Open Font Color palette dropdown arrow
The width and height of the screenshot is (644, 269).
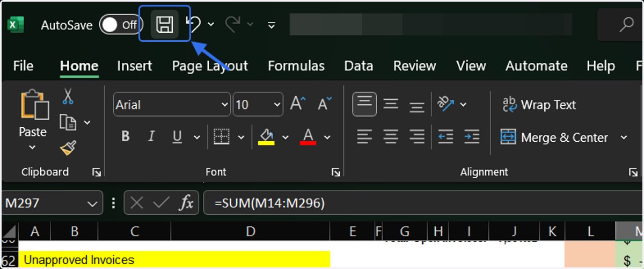(x=327, y=137)
